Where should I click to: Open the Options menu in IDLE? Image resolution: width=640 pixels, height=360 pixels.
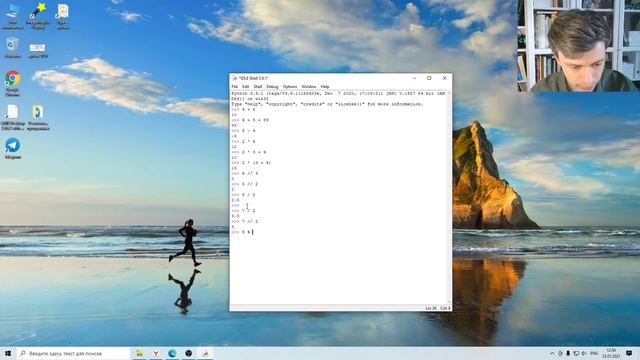(290, 87)
